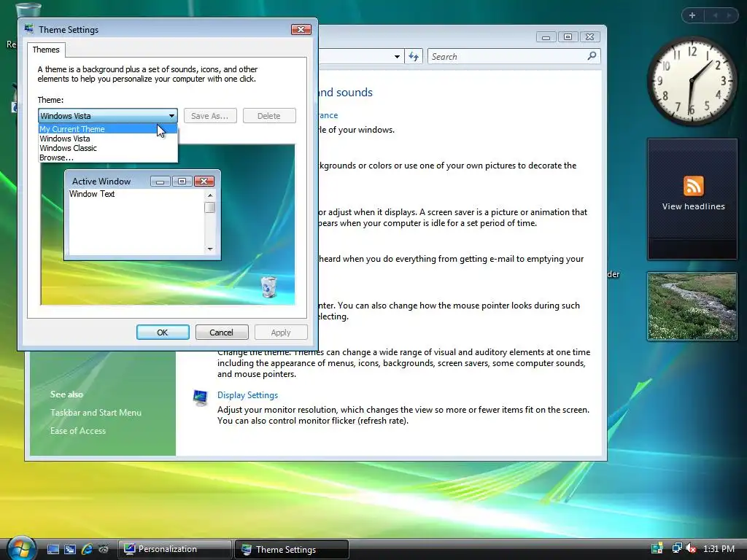Click the Display Settings monitor icon
The image size is (747, 560).
click(x=201, y=397)
